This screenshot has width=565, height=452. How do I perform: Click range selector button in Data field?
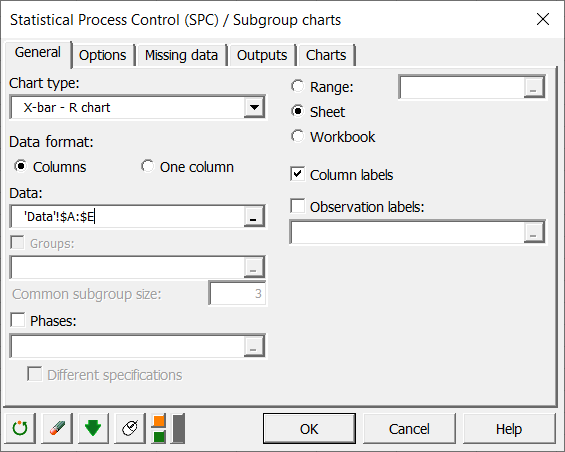253,217
